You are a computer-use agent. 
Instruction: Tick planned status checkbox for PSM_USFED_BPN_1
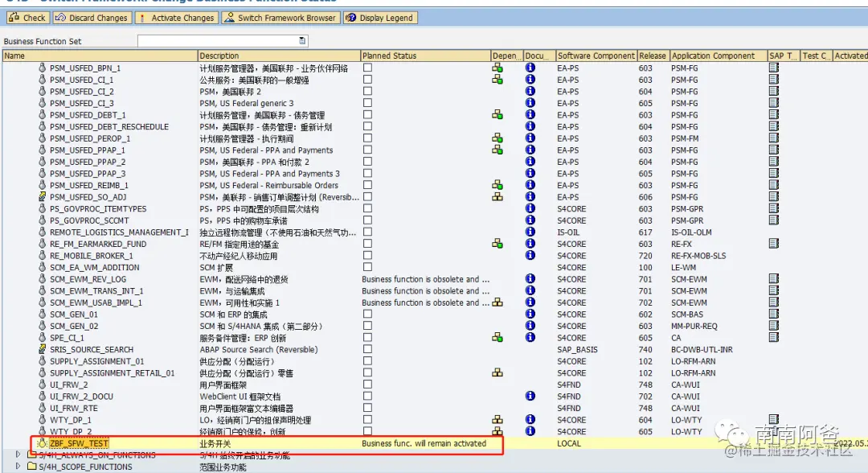click(x=367, y=68)
